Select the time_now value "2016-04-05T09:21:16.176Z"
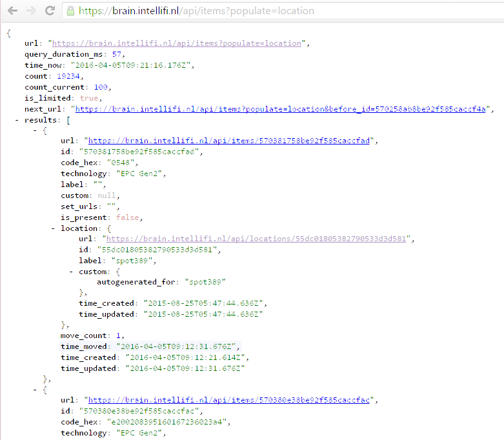The height and width of the screenshot is (440, 504). coord(131,65)
